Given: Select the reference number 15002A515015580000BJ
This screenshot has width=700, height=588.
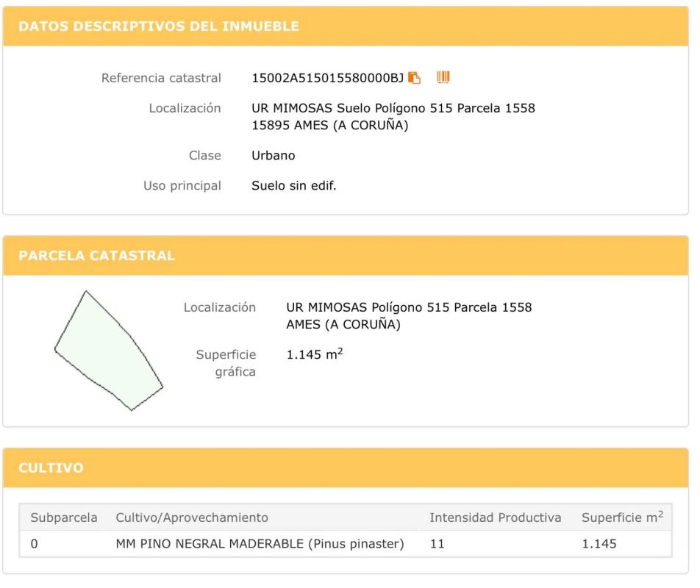Looking at the screenshot, I should (328, 77).
